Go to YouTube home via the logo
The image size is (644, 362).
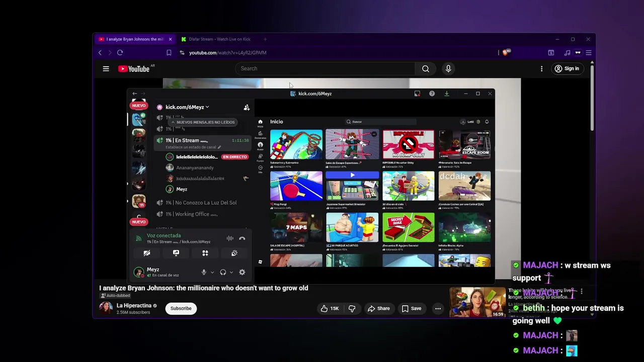(134, 68)
